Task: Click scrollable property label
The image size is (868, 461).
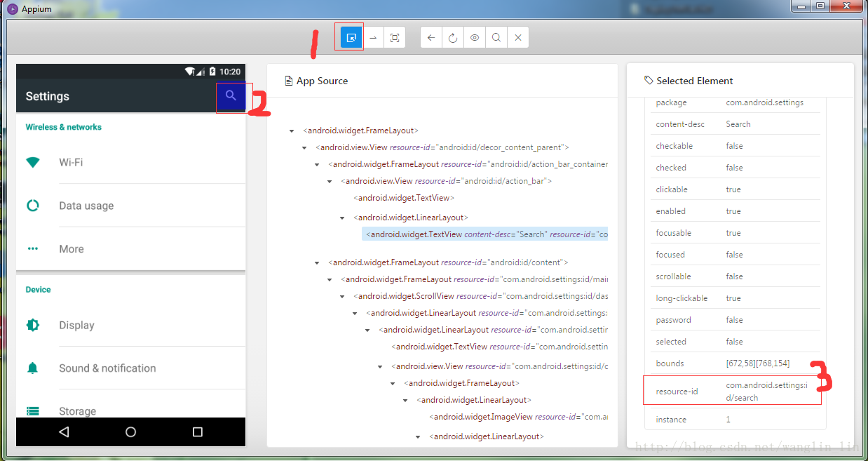Action: point(673,276)
